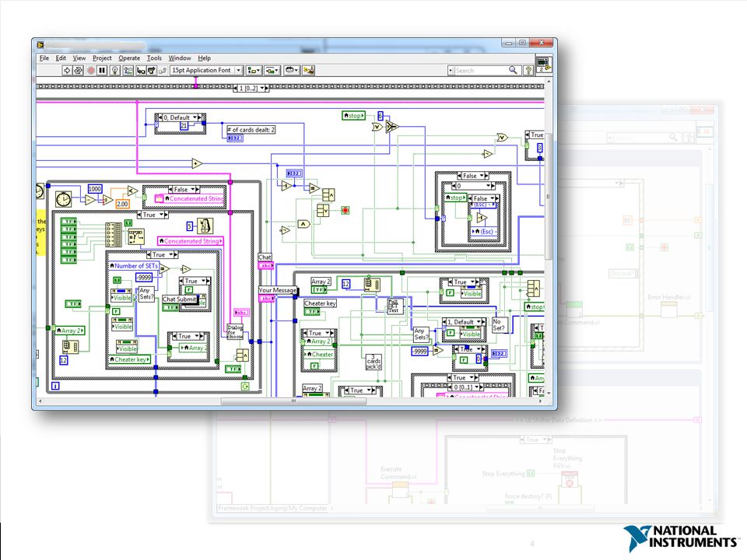
Task: Select the '3 cards pick'd' subVI
Action: [373, 362]
